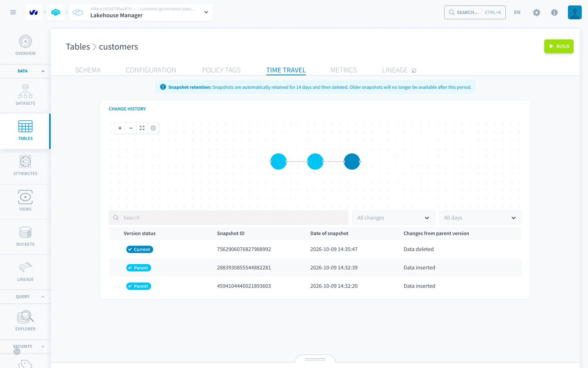Open the settings gear icon
588x368 pixels.
click(x=536, y=13)
